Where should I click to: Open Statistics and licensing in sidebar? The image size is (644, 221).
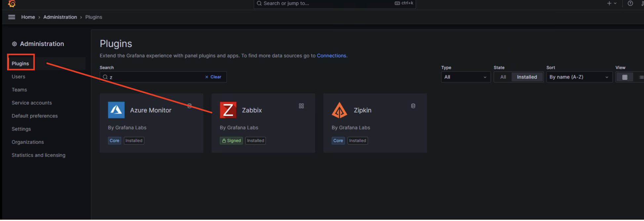38,155
